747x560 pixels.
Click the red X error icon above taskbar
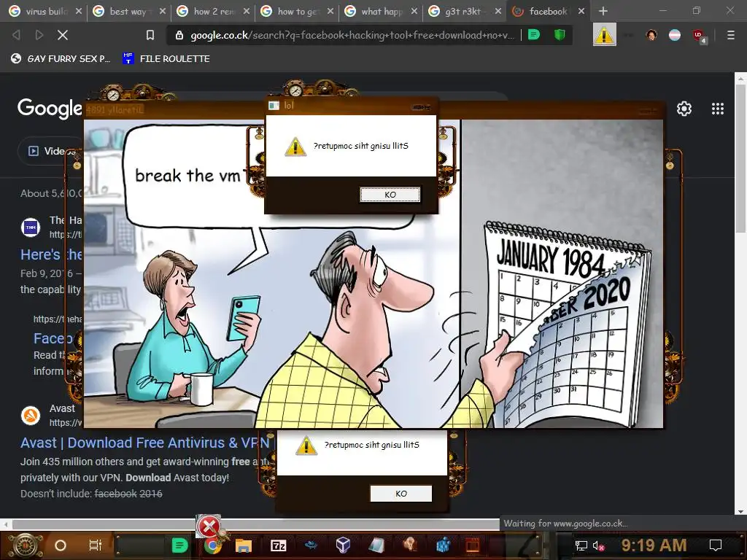click(x=209, y=526)
